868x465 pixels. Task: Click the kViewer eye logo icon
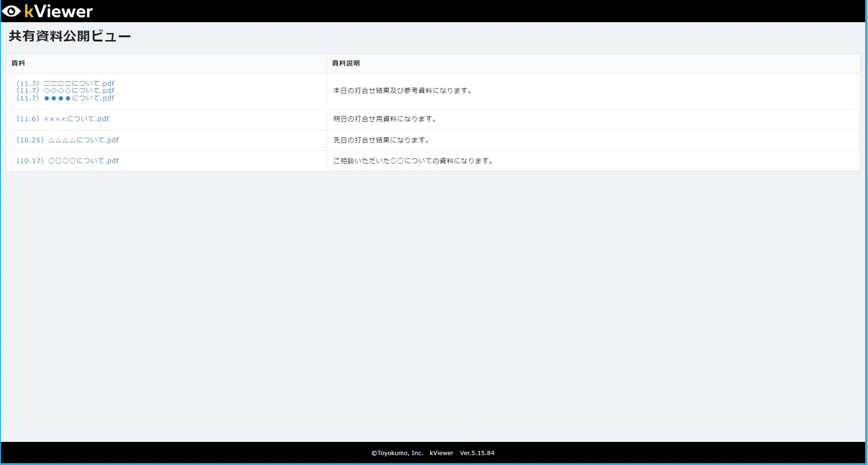pos(11,11)
